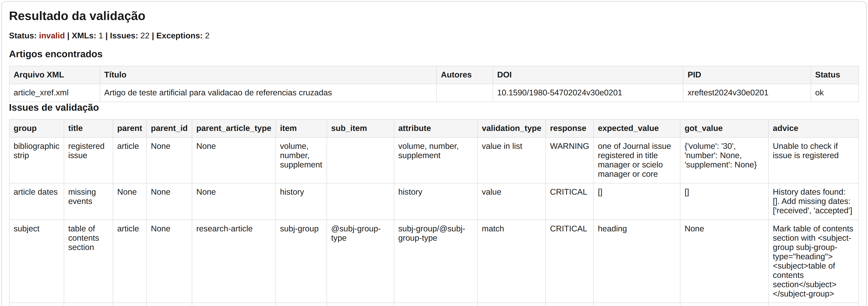
Task: Click the 'attribute' column header
Action: (435, 128)
